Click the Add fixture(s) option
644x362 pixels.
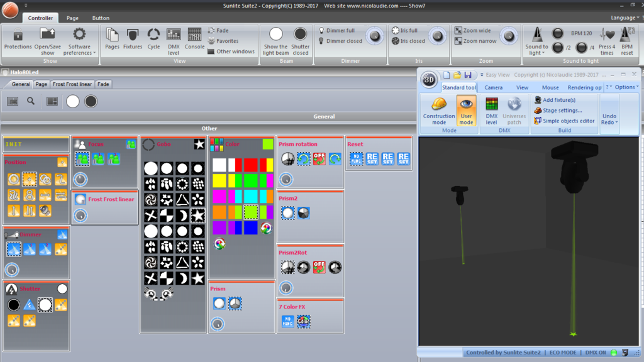pos(555,100)
